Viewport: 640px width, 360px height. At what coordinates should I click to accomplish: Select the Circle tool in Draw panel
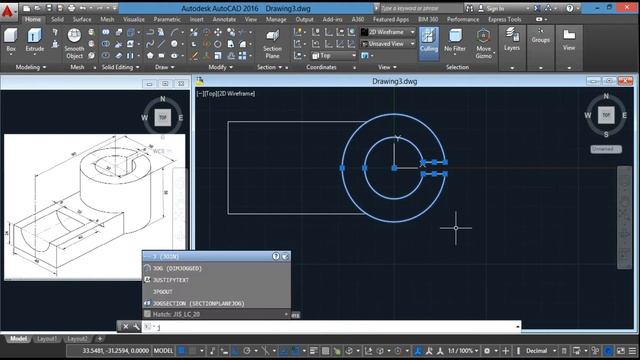point(174,44)
